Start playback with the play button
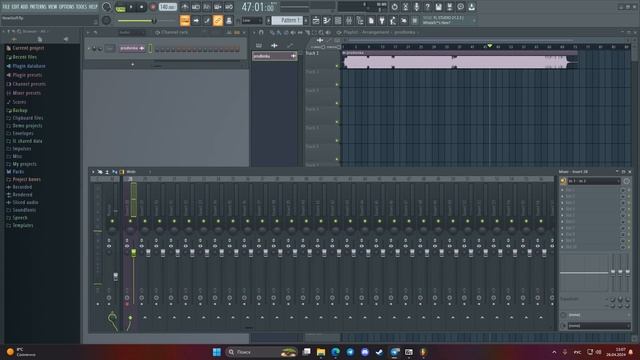Image resolution: width=640 pixels, height=360 pixels. (131, 7)
